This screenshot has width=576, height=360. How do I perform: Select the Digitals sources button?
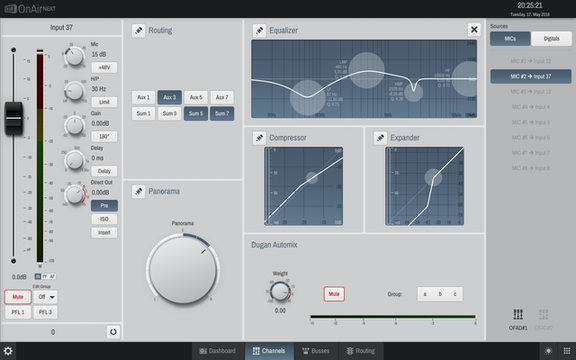pyautogui.click(x=551, y=39)
